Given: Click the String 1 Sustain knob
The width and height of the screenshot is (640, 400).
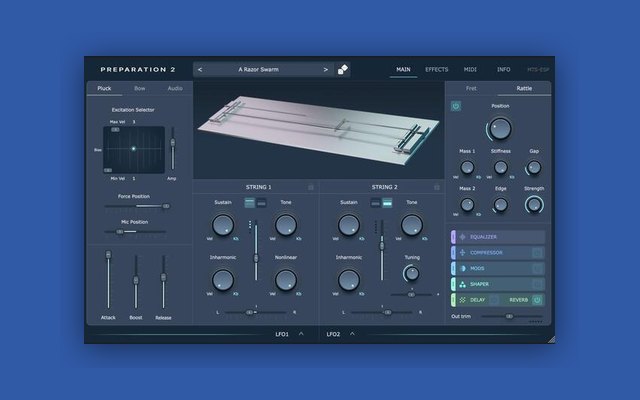Looking at the screenshot, I should [x=223, y=225].
